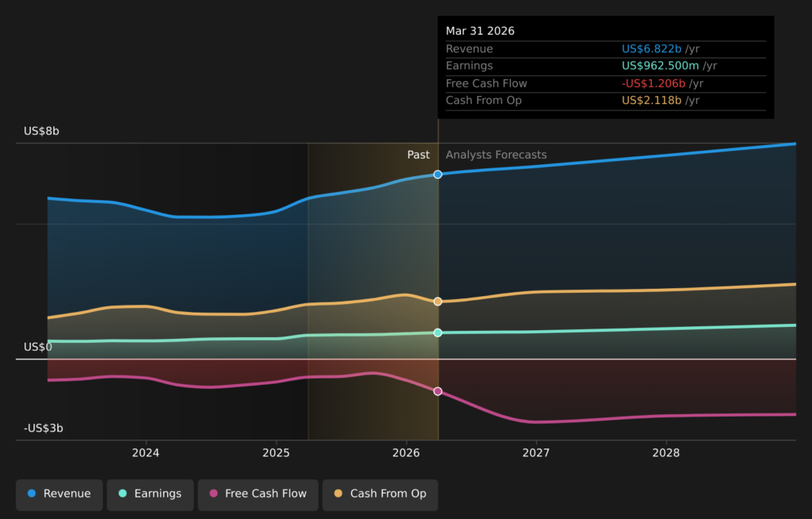The image size is (812, 519).
Task: Click the US$962.500m earnings value in tooltip
Action: pos(661,66)
